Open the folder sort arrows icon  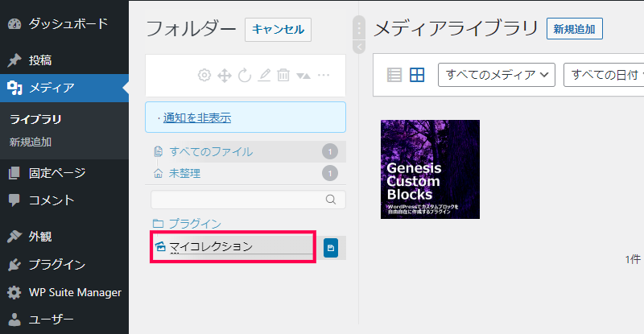pyautogui.click(x=303, y=76)
